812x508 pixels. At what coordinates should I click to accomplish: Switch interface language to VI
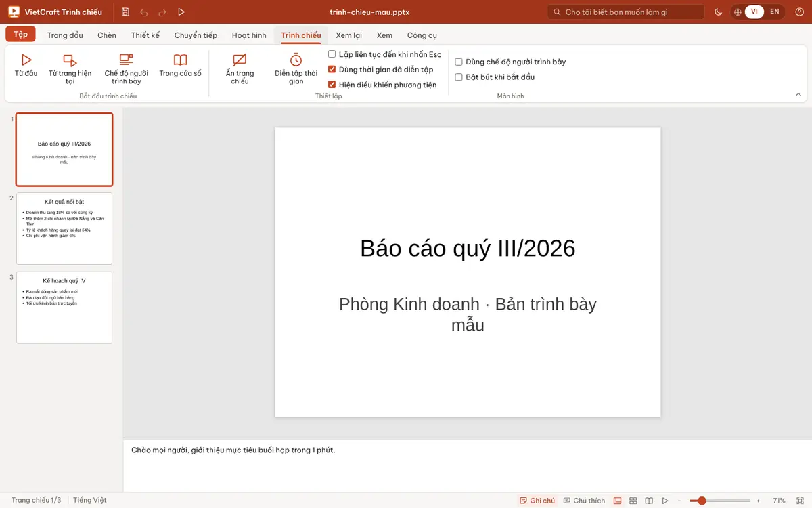click(x=754, y=12)
